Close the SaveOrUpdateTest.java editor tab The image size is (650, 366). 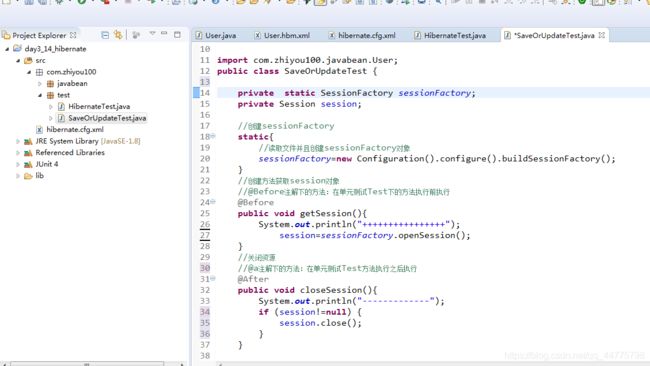601,35
